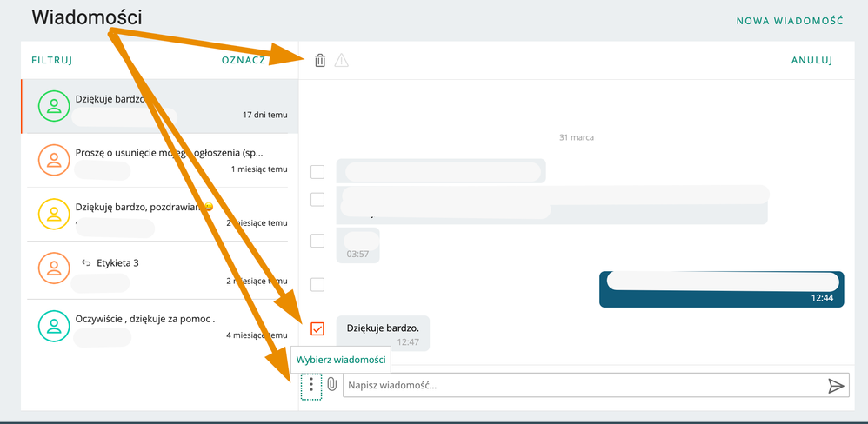Send message with paper plane icon
Screen dimensions: 868x424
(836, 385)
